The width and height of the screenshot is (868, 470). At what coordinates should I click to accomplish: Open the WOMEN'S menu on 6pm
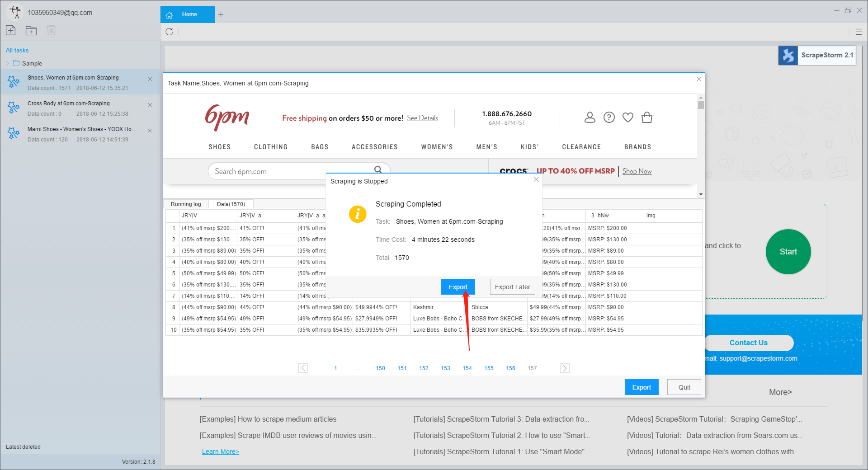pyautogui.click(x=437, y=147)
